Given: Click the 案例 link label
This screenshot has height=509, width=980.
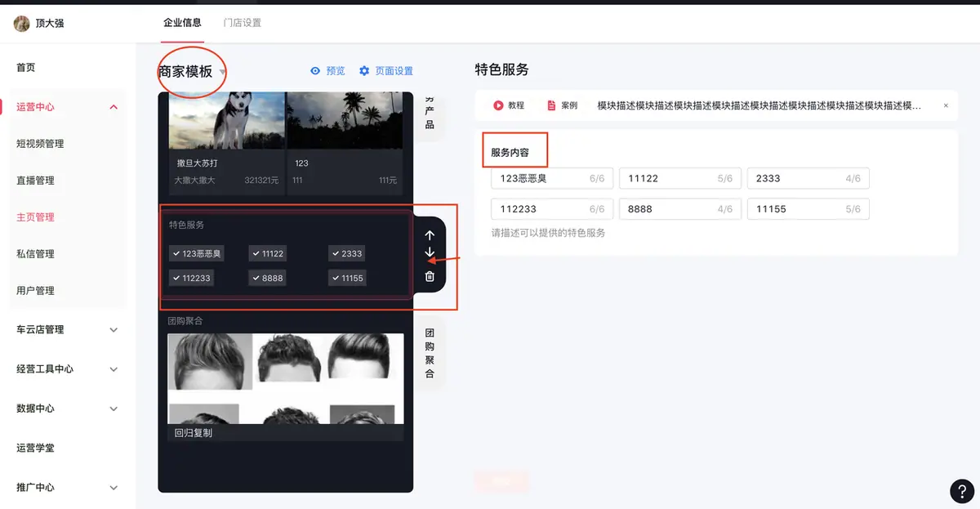Looking at the screenshot, I should pos(569,105).
